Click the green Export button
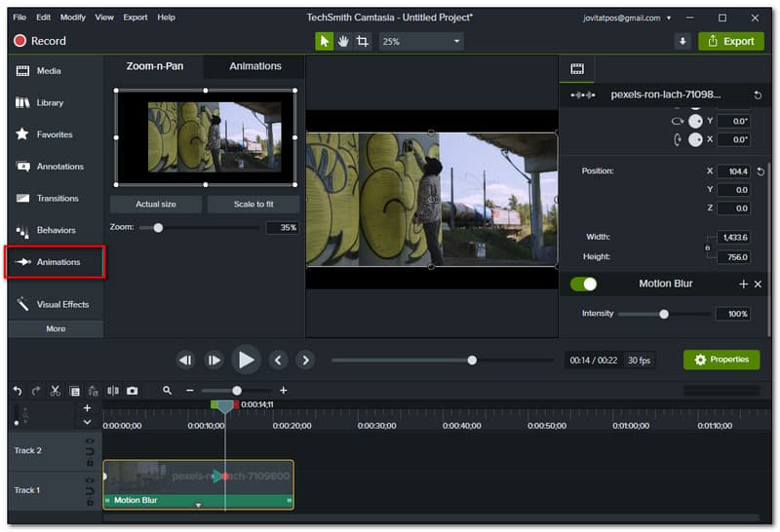The height and width of the screenshot is (532, 780). click(731, 41)
